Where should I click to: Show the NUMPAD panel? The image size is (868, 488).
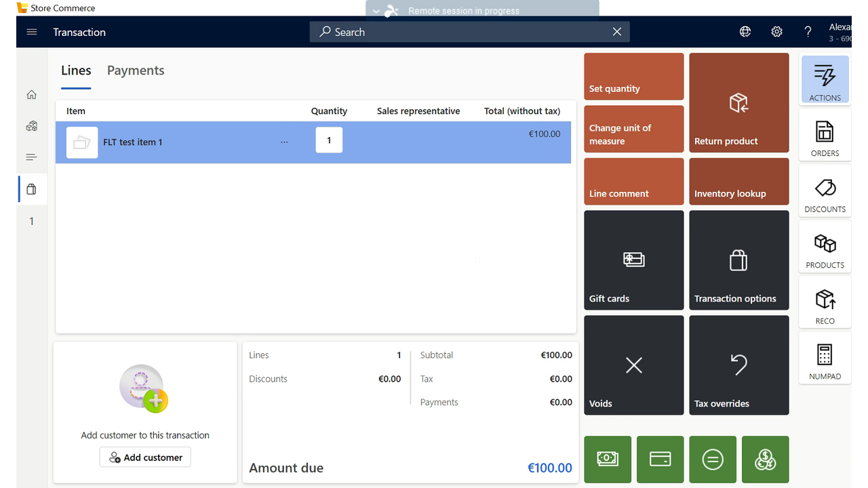(825, 359)
